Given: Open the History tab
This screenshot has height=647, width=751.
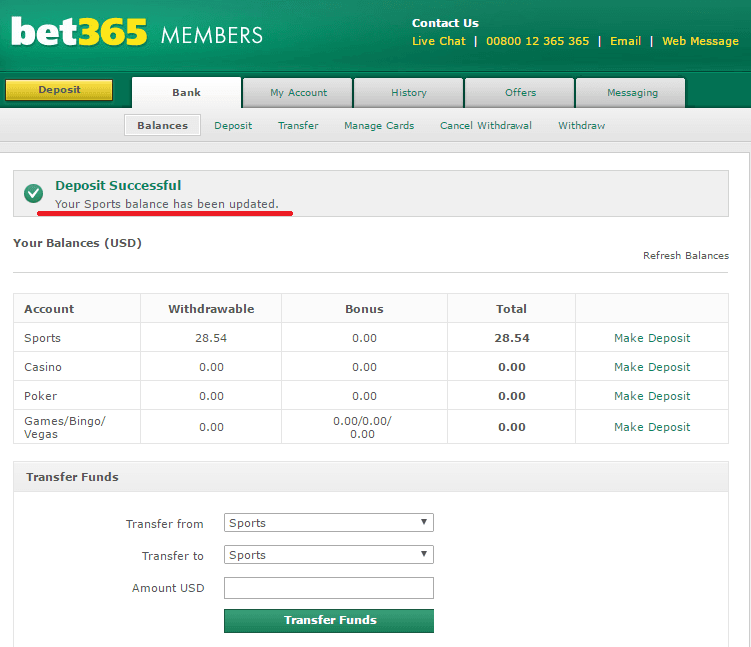Looking at the screenshot, I should point(409,93).
